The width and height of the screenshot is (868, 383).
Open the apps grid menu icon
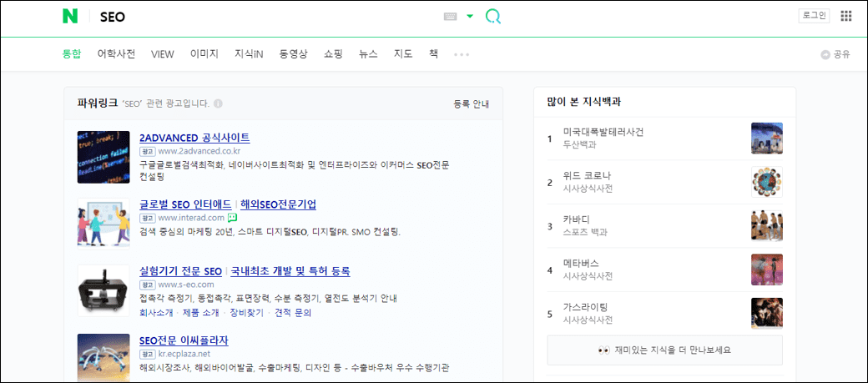[x=845, y=16]
